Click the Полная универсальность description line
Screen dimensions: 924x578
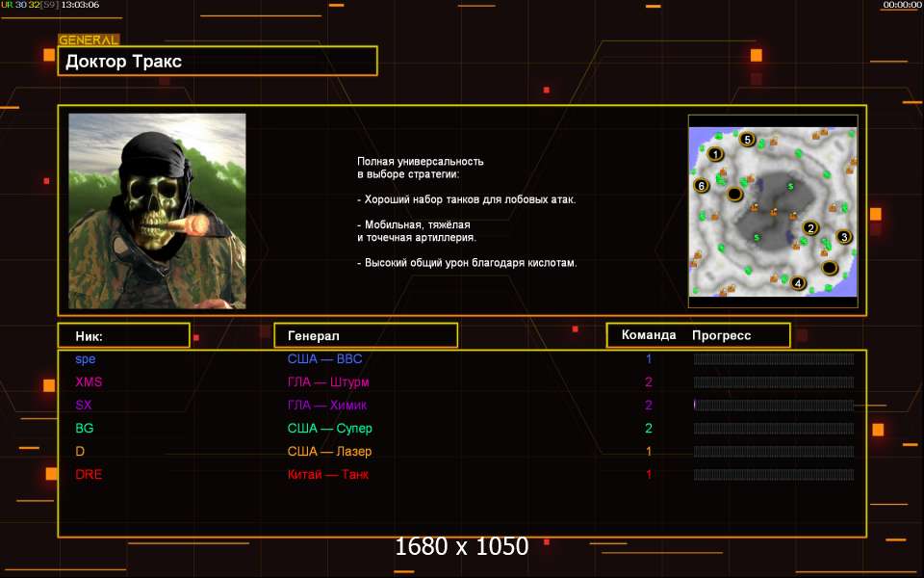(421, 161)
